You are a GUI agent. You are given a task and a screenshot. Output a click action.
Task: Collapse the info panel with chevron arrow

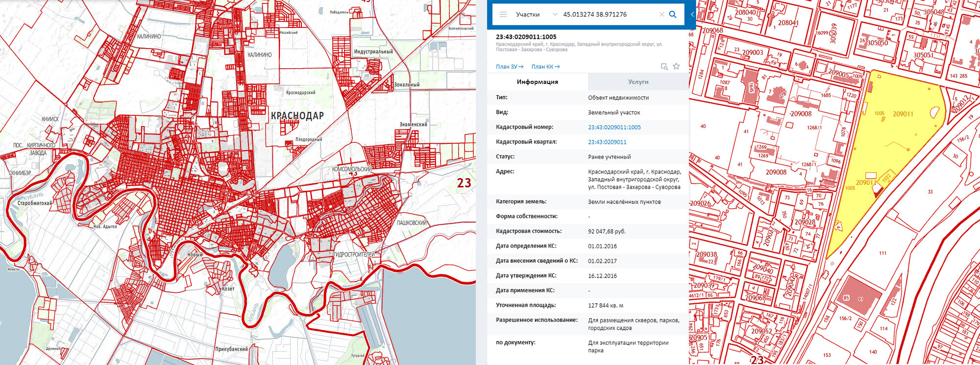[x=692, y=14]
